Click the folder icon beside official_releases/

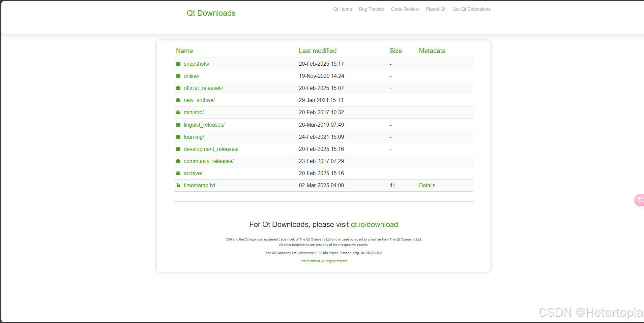(178, 88)
